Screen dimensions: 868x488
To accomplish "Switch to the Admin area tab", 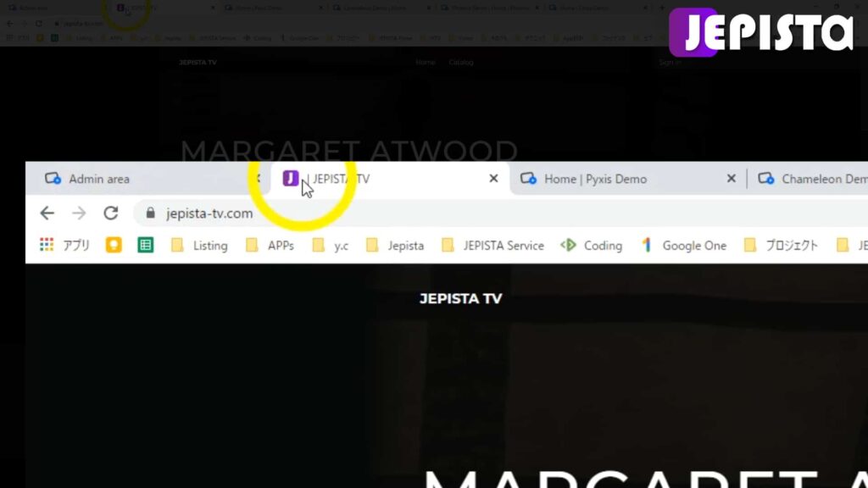I will pyautogui.click(x=147, y=179).
